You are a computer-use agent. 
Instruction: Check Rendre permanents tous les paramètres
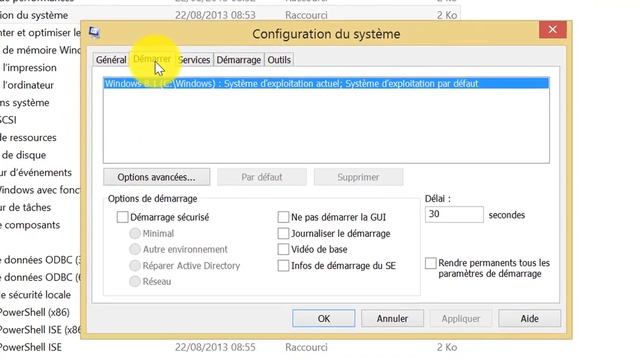pos(431,263)
